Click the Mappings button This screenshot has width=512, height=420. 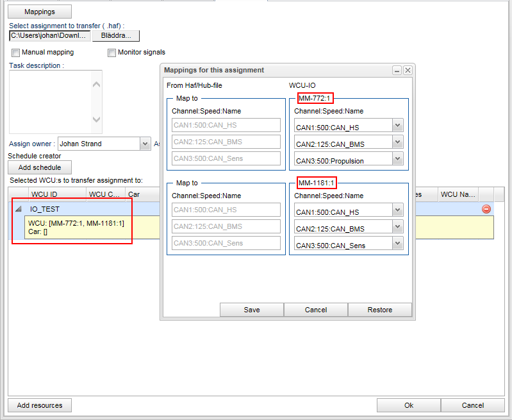40,12
